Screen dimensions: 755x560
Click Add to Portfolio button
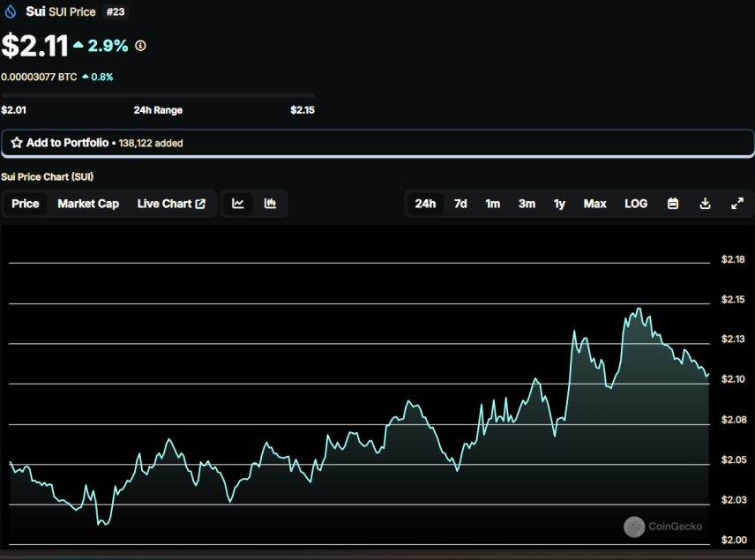pos(377,143)
